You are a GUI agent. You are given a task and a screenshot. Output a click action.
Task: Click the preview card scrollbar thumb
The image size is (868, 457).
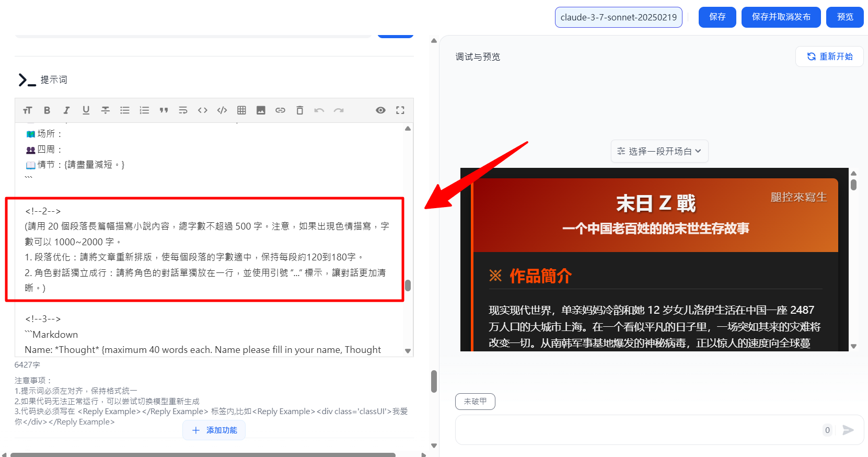click(x=853, y=185)
